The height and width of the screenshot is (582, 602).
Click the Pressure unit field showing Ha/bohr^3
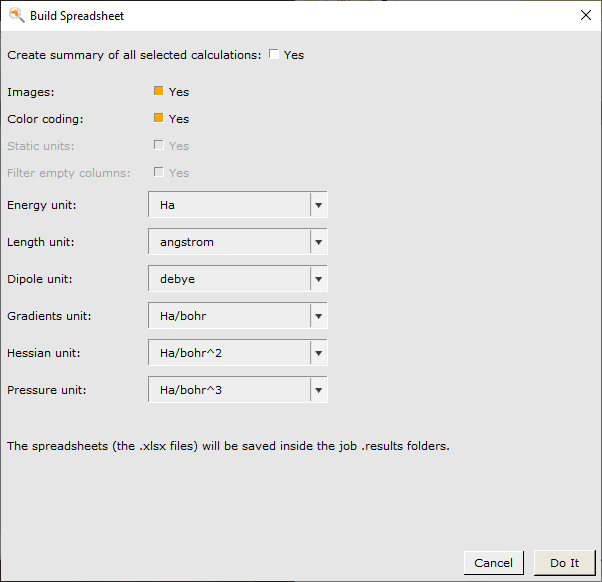(x=229, y=390)
